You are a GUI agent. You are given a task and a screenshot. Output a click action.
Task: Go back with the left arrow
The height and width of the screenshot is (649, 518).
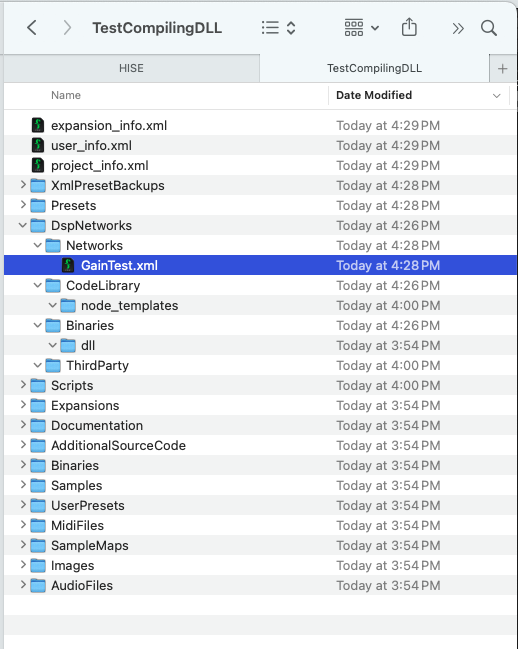[x=31, y=28]
